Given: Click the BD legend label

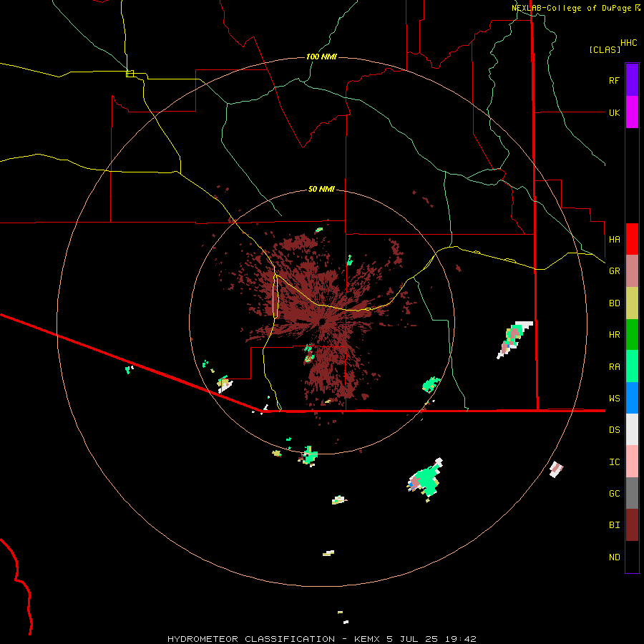Looking at the screenshot, I should tap(614, 303).
